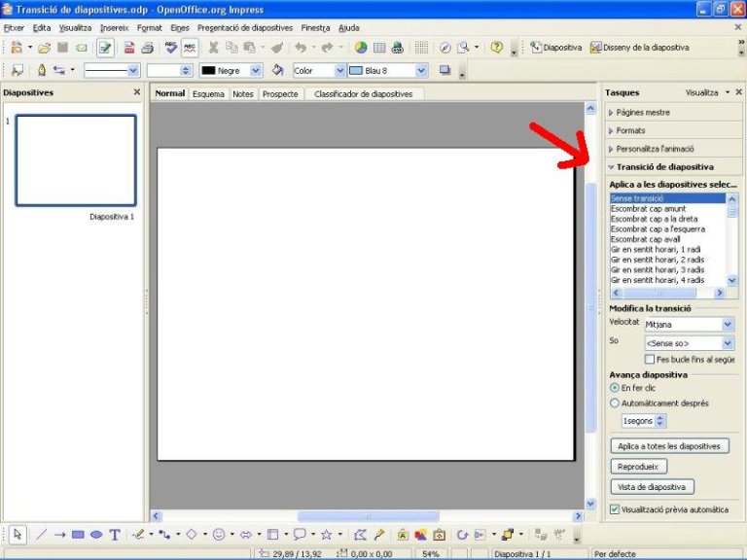Screen dimensions: 747x560
Task: Toggle the AutoSpellcheck icon
Action: [x=190, y=48]
